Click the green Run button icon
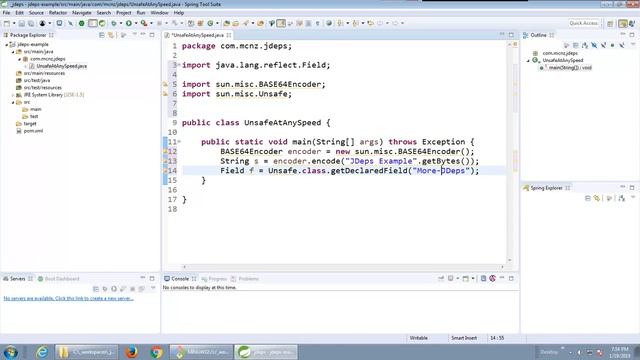This screenshot has width=640, height=360. pyautogui.click(x=129, y=23)
